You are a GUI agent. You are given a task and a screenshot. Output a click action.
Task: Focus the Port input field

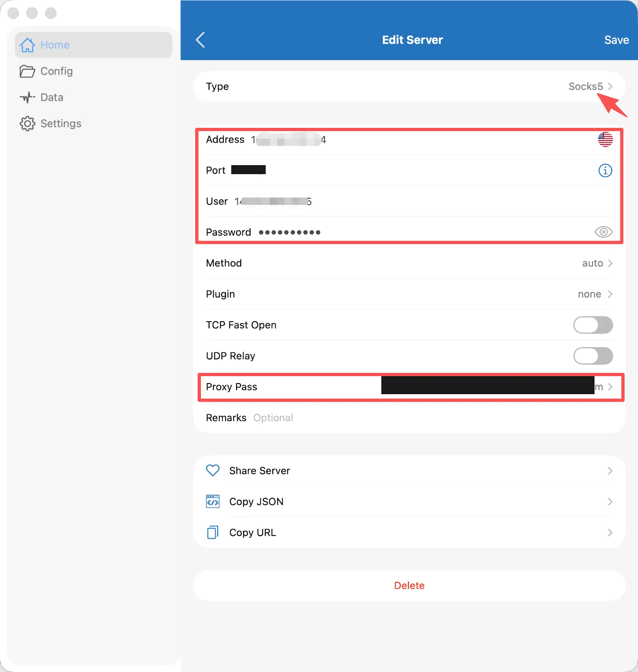click(x=412, y=170)
